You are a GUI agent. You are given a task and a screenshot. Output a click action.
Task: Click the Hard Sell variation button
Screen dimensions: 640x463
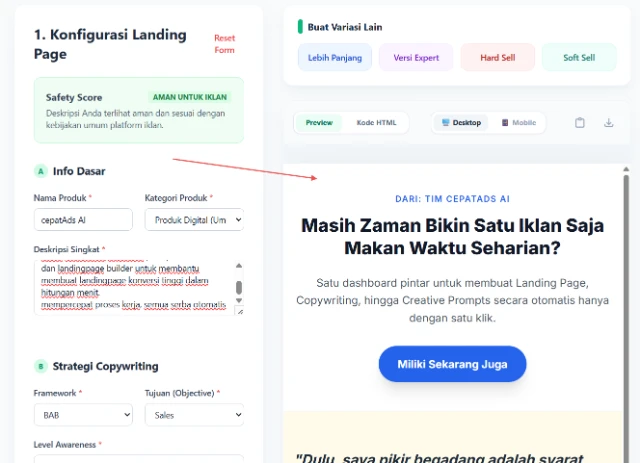coord(498,58)
